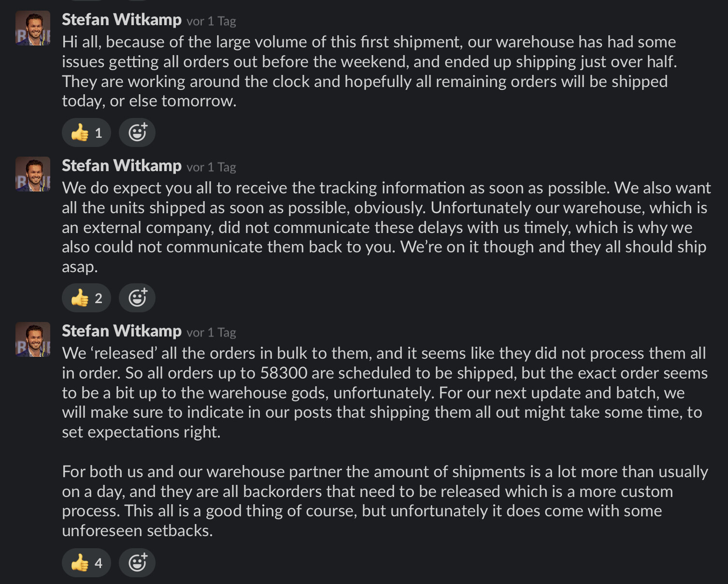This screenshot has width=728, height=584.
Task: Click the message text about tracking information
Action: [x=386, y=227]
